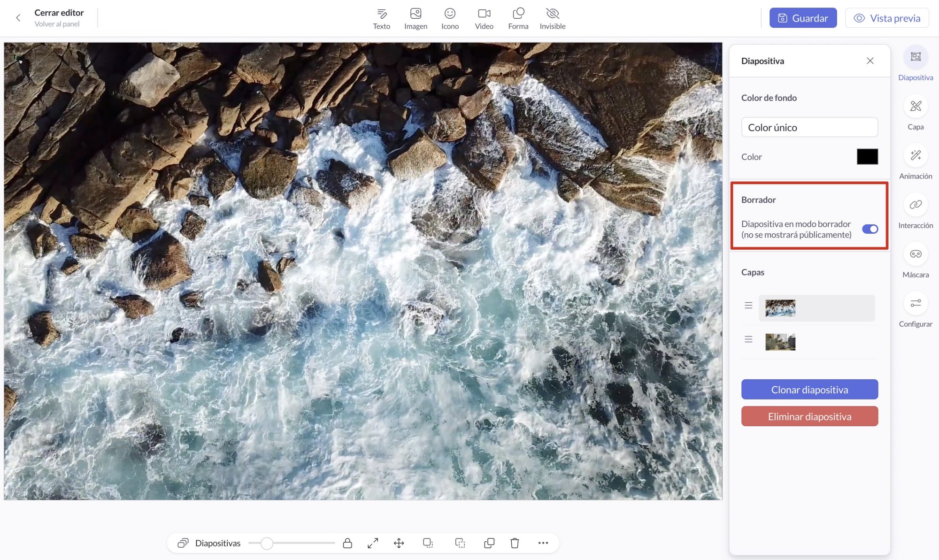The height and width of the screenshot is (560, 939).
Task: Click the lock icon in bottom toolbar
Action: [347, 543]
